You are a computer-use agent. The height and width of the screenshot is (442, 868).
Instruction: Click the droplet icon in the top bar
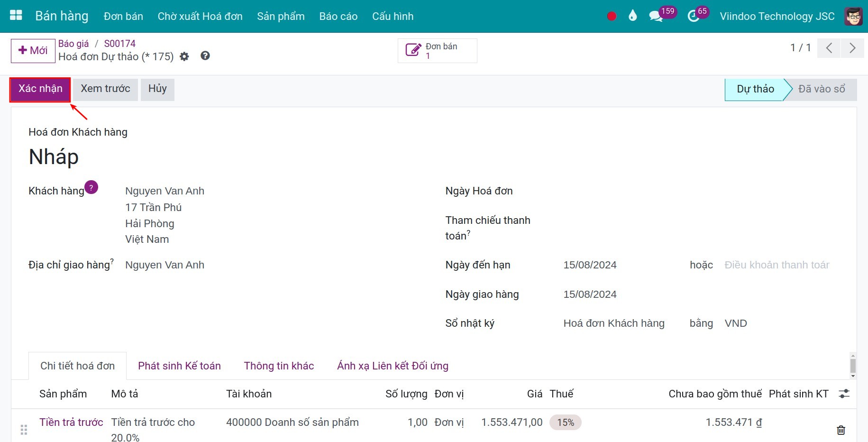tap(632, 15)
